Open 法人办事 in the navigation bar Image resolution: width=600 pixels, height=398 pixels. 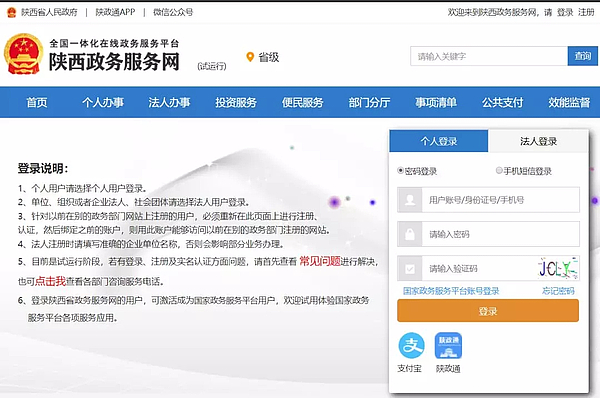tap(169, 102)
